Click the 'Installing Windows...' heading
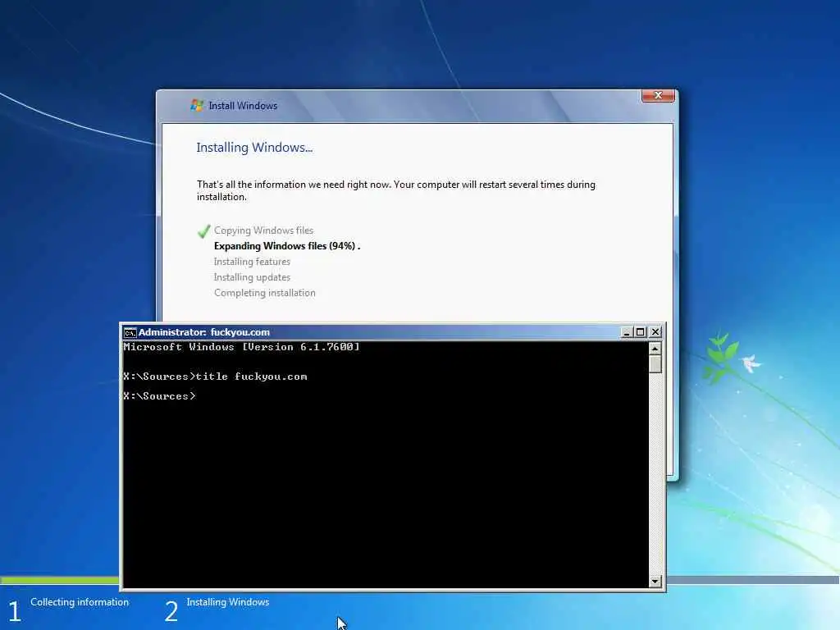Viewport: 840px width, 630px height. (254, 148)
